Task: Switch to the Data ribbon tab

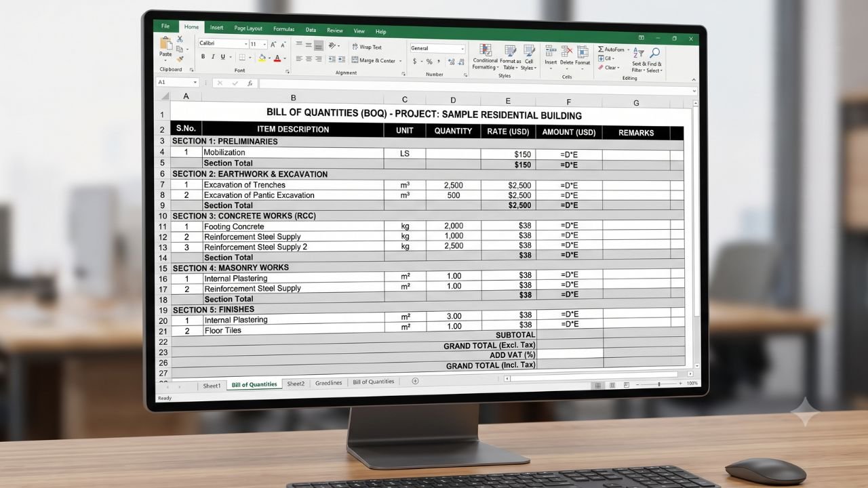Action: [311, 30]
